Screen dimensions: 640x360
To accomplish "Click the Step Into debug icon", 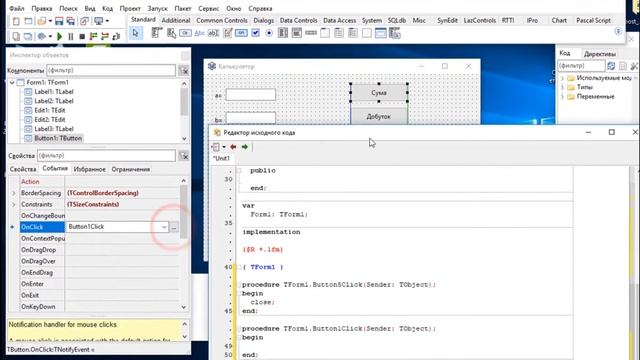I will (93, 36).
